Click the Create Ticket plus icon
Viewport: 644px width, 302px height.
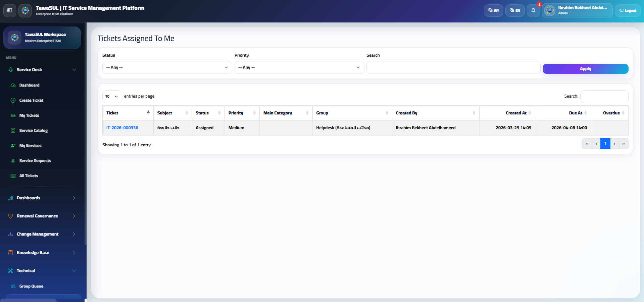coord(13,100)
